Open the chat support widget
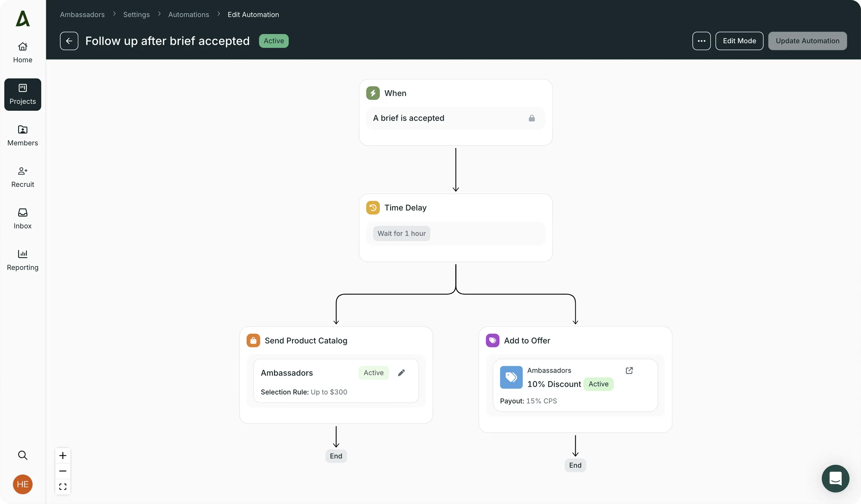 [835, 478]
